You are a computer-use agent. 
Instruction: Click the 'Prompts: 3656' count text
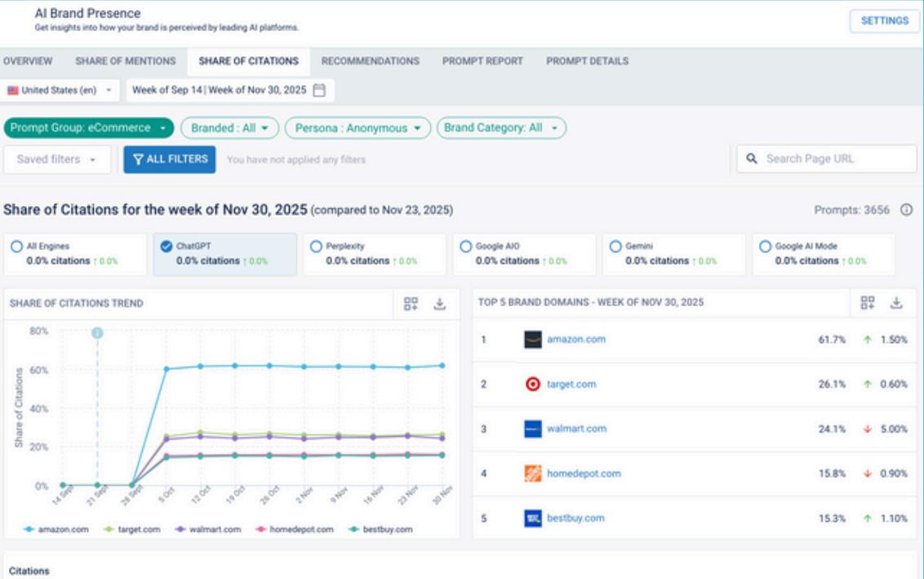click(851, 210)
